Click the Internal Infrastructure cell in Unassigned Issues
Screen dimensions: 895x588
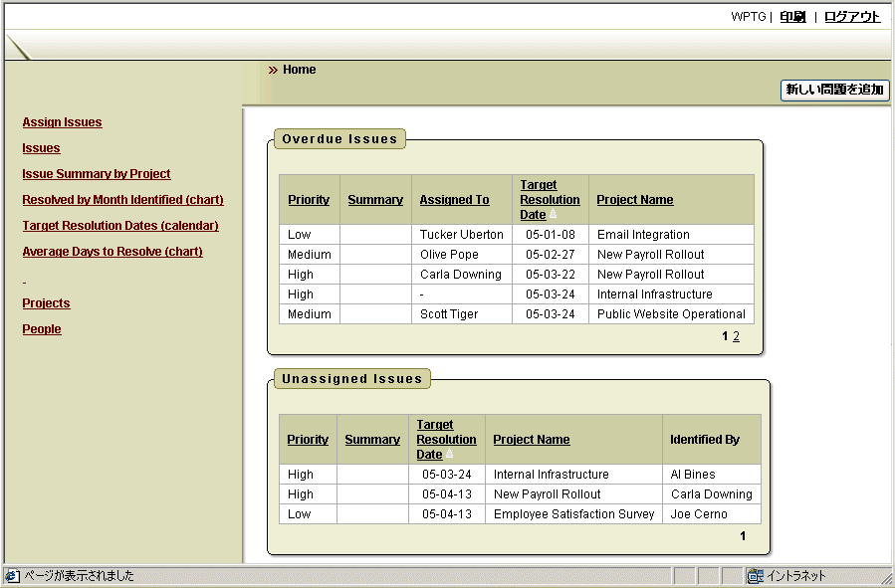pyautogui.click(x=573, y=474)
